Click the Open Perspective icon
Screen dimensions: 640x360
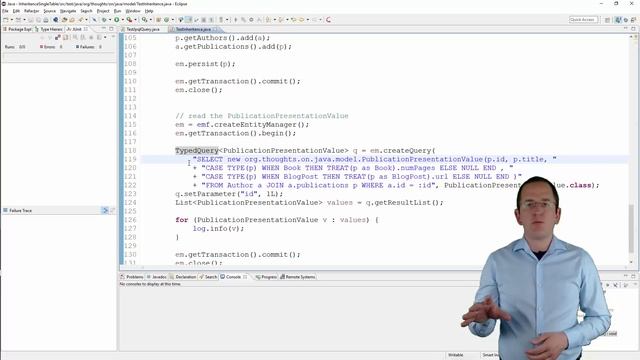pos(607,20)
